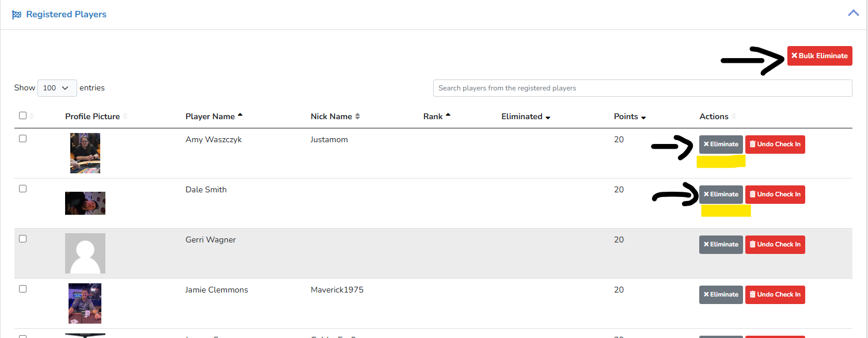
Task: Click the X icon in Bulk Eliminate button
Action: click(794, 55)
